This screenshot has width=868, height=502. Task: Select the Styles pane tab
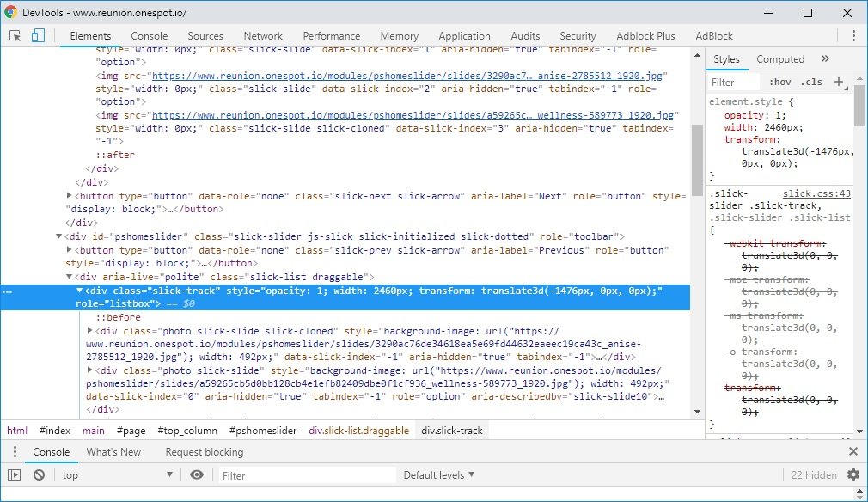(726, 59)
